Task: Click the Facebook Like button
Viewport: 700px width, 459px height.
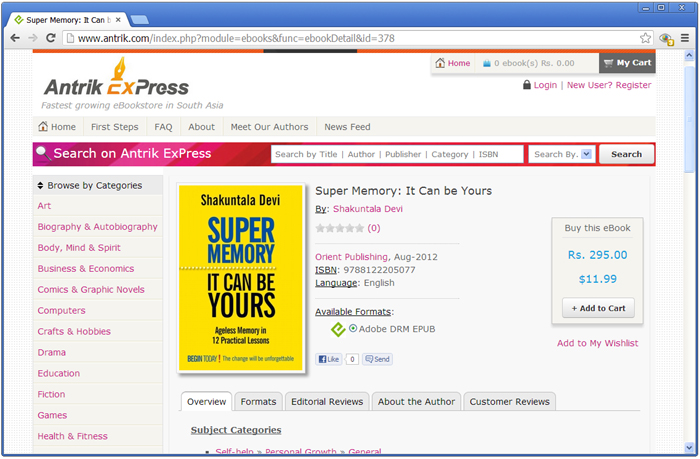Action: tap(329, 359)
